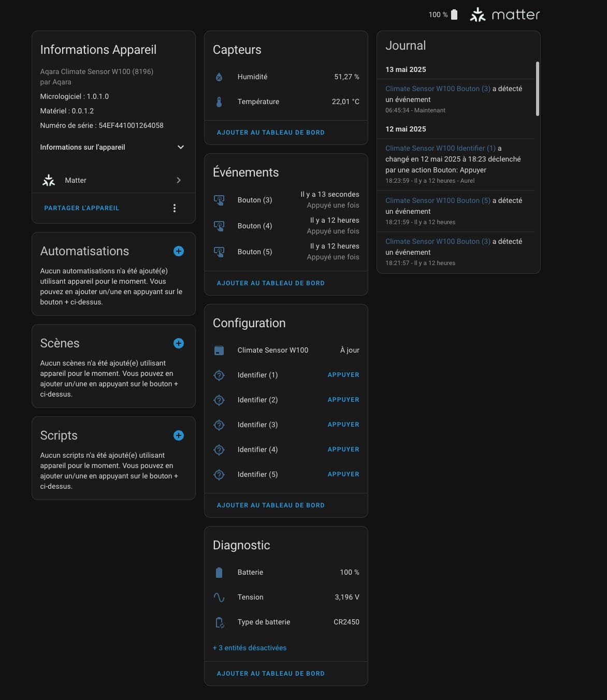
Task: Open the Bouton (4) event label
Action: pyautogui.click(x=255, y=226)
